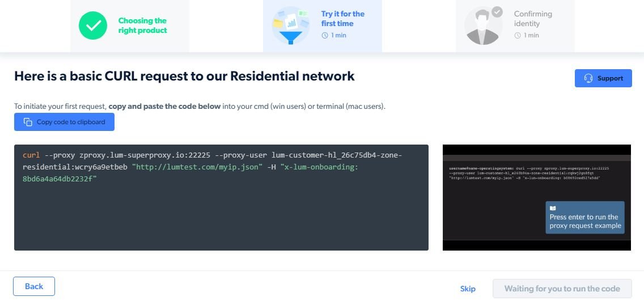Click "zproxy.lum-superproxy.io:22225" in the code
The width and height of the screenshot is (644, 305).
(145, 155)
